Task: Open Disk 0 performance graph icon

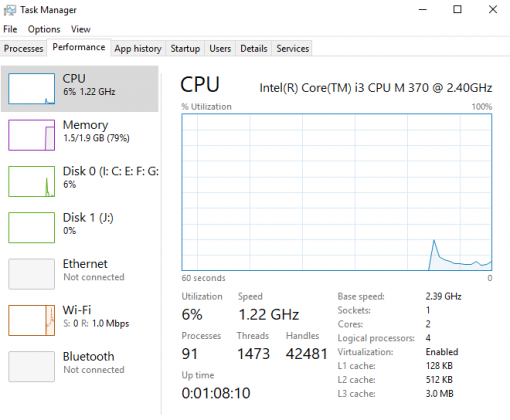Action: [x=32, y=181]
